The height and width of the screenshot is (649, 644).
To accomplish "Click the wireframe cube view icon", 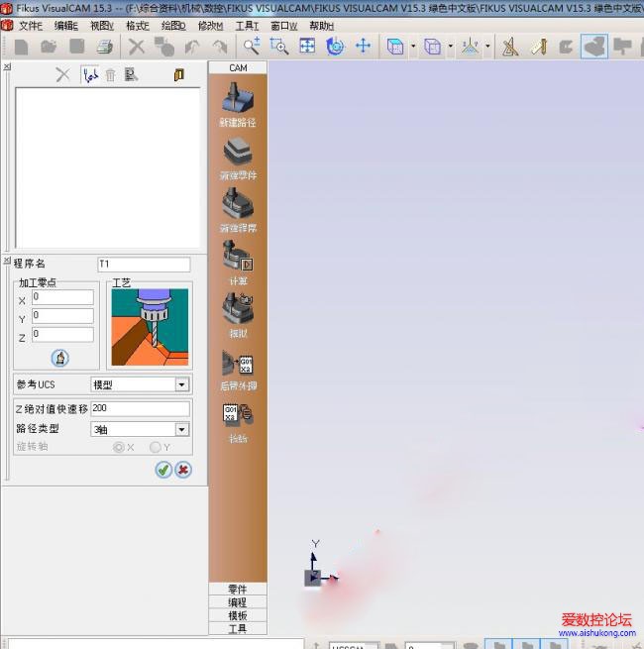I will [x=432, y=46].
